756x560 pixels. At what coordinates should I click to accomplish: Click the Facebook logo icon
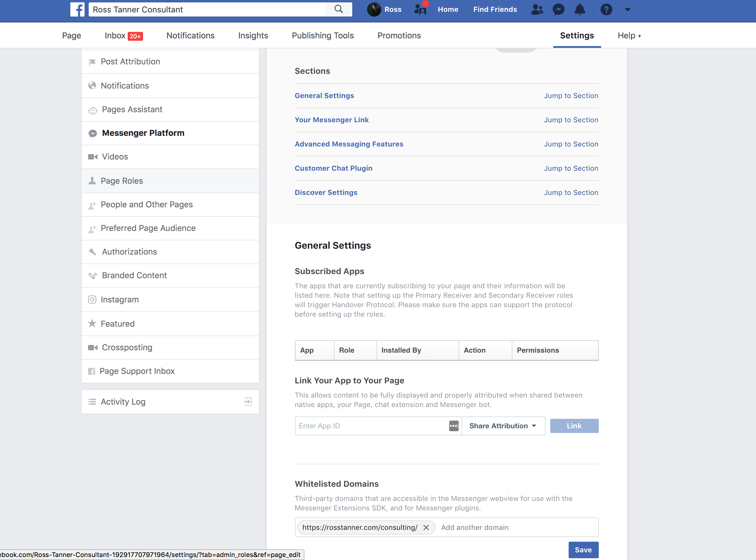pos(77,9)
